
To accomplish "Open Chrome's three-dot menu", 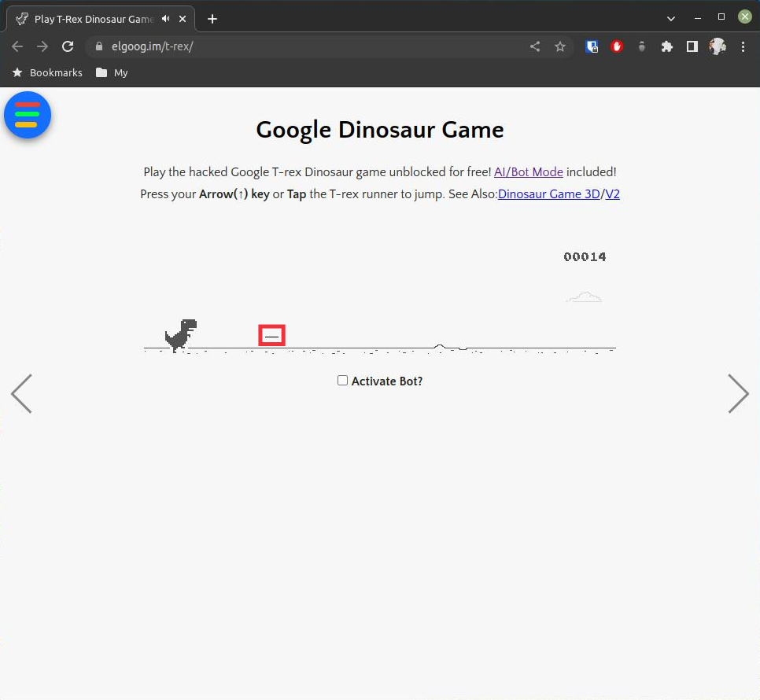I will pos(743,46).
